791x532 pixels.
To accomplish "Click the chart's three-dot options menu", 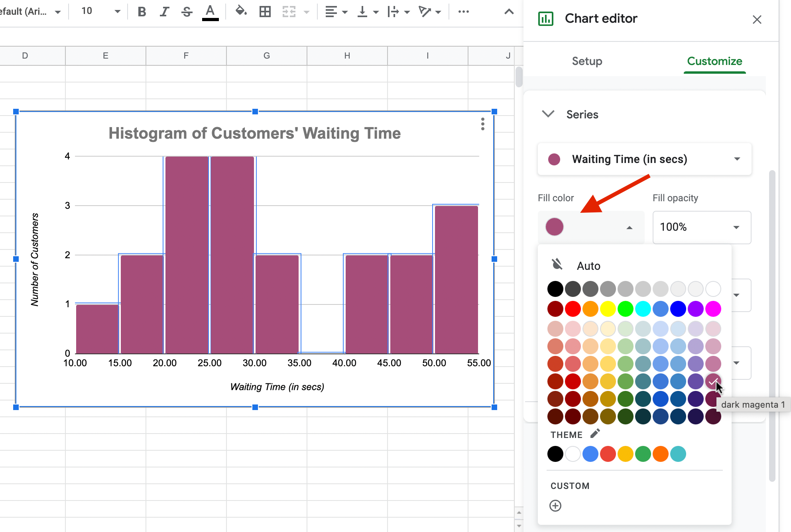I will 482,124.
